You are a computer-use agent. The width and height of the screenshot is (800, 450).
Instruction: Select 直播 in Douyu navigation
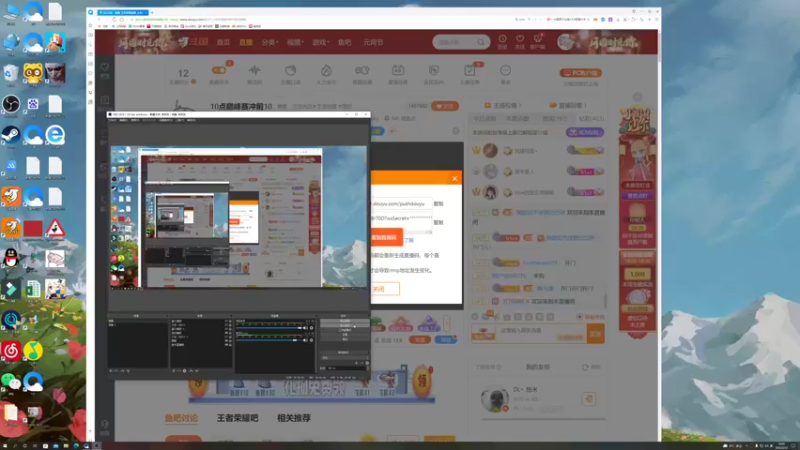246,42
